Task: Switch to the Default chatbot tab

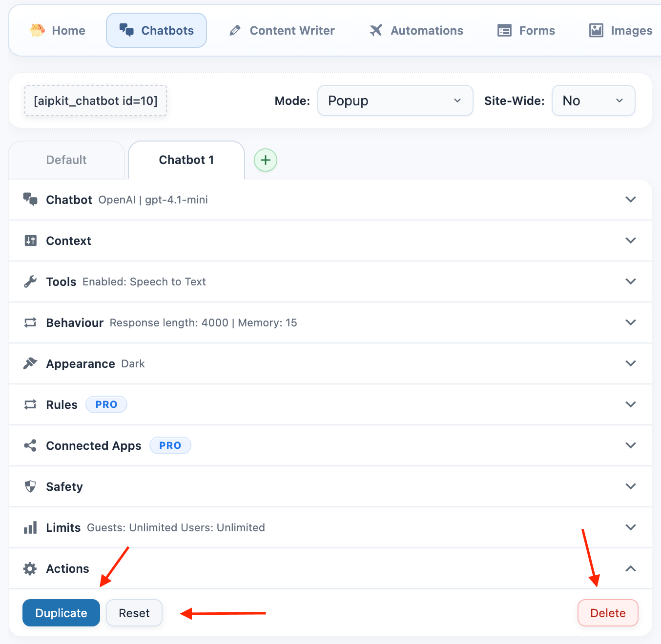Action: (x=66, y=160)
